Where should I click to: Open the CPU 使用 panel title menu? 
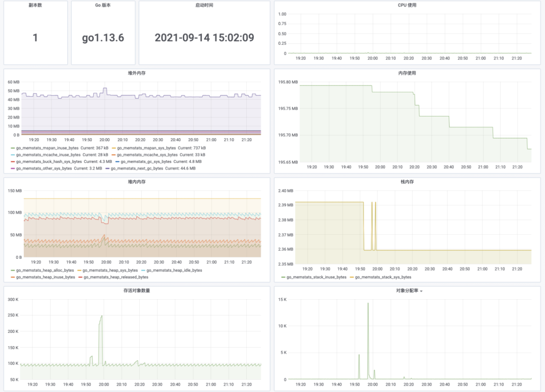click(x=407, y=5)
